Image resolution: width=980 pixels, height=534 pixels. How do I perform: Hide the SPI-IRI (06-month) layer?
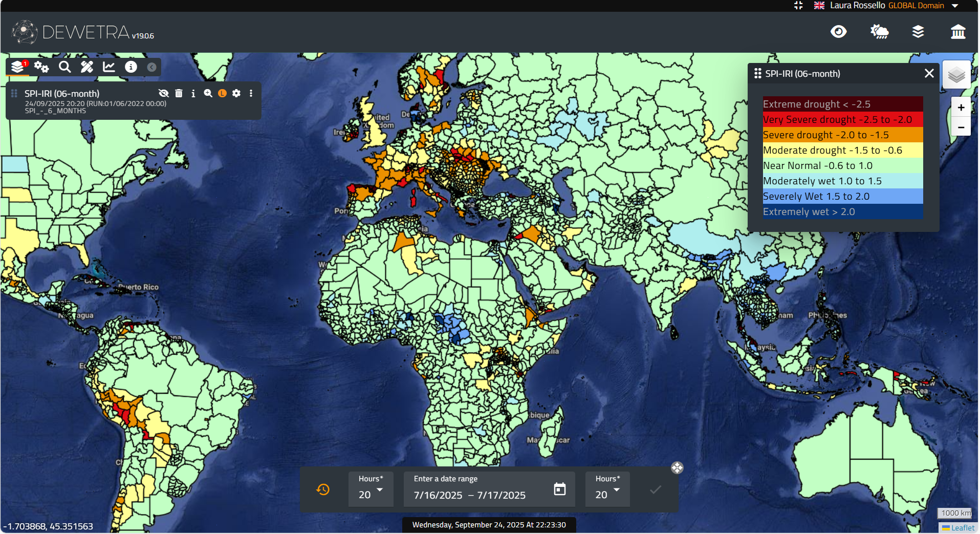[164, 93]
